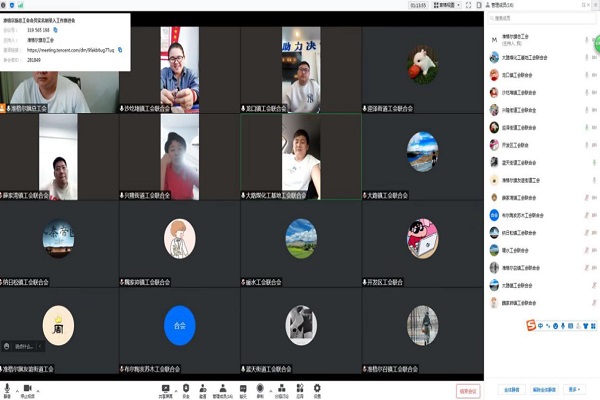This screenshot has height=400, width=600.
Task: Select the 大路煤化工基地工会联合会 video tile
Action: [x=301, y=157]
